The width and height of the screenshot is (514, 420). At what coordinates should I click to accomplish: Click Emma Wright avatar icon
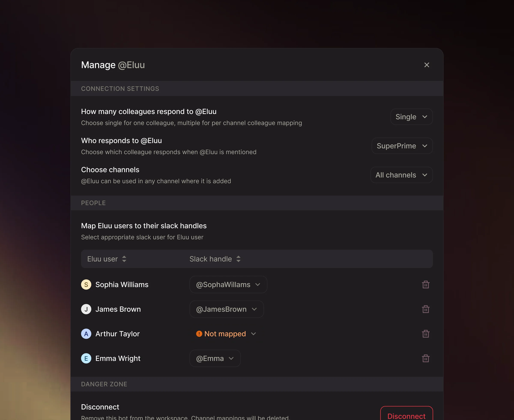(86, 358)
